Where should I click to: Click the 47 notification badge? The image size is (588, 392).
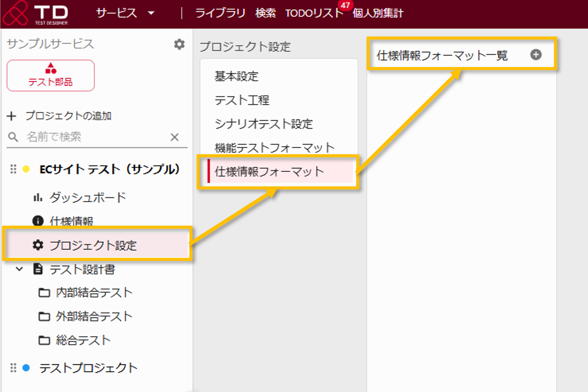pyautogui.click(x=345, y=5)
